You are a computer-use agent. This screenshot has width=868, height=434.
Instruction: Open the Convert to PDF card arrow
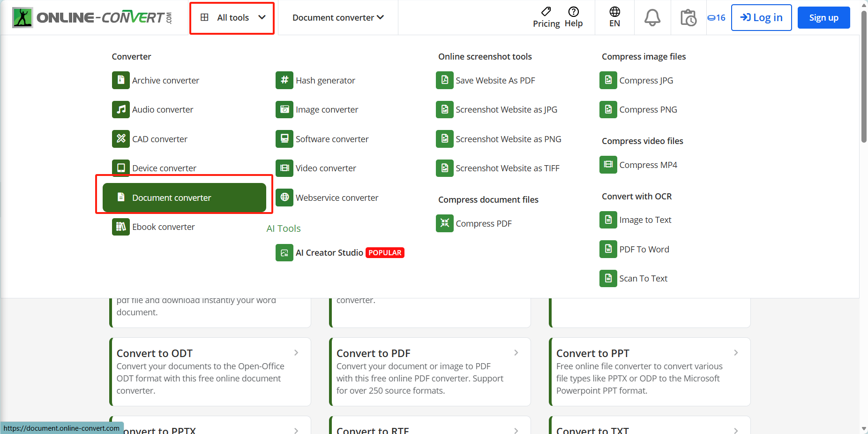[x=516, y=353]
